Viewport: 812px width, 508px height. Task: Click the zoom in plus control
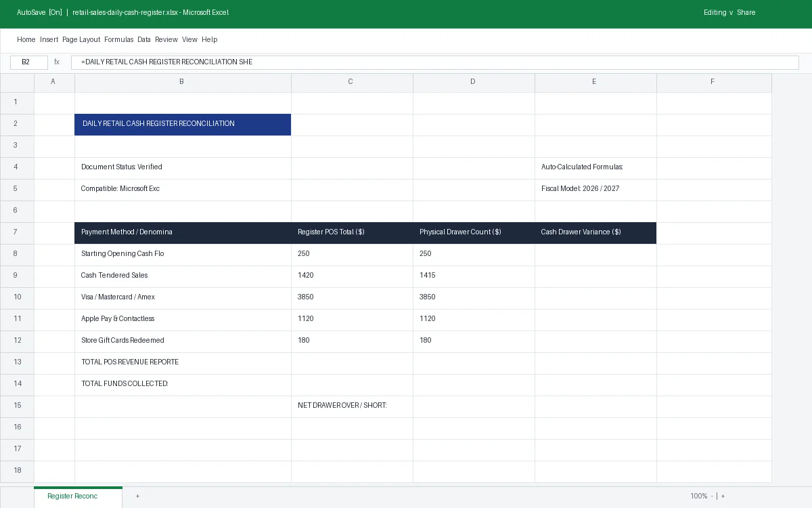click(723, 496)
